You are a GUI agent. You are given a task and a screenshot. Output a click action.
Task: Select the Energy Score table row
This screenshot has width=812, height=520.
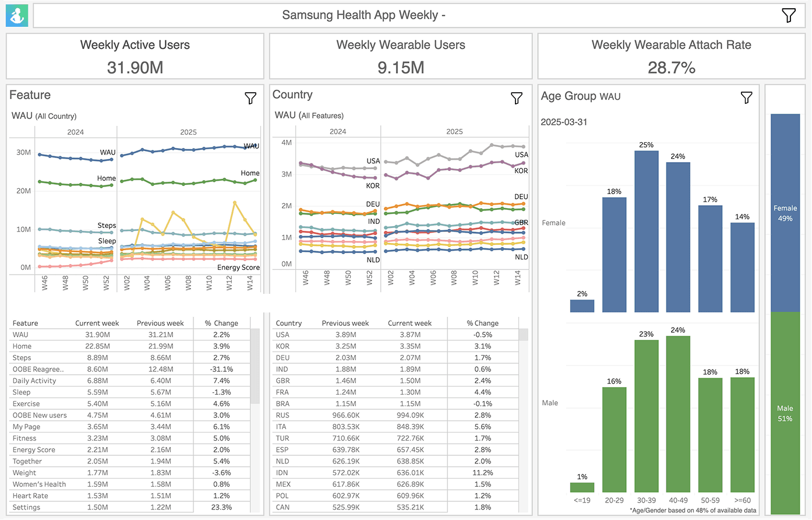(x=130, y=450)
